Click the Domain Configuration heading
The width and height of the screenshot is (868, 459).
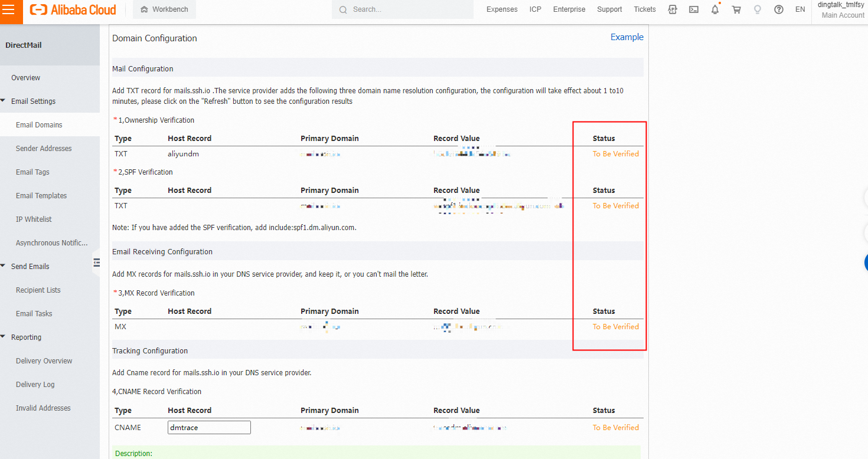click(x=155, y=38)
